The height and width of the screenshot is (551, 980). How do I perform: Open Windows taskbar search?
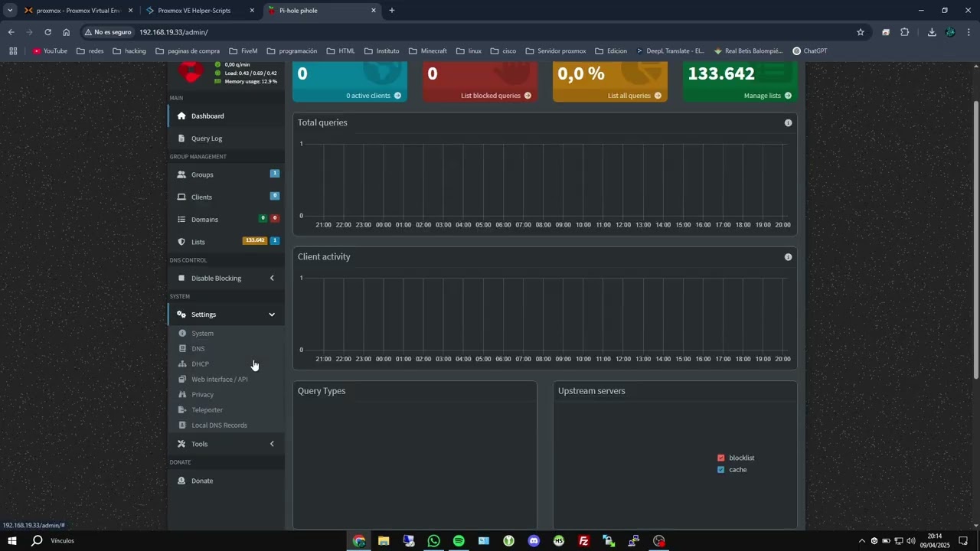coord(37,541)
